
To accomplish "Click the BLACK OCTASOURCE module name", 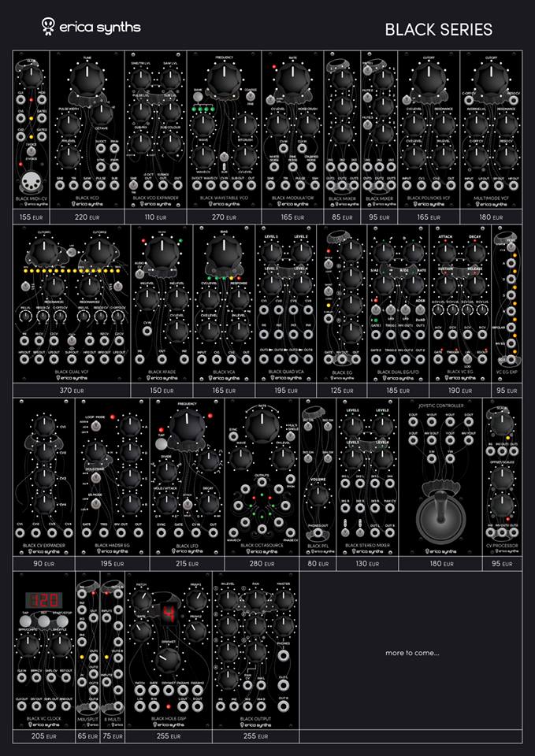I will pyautogui.click(x=262, y=545).
